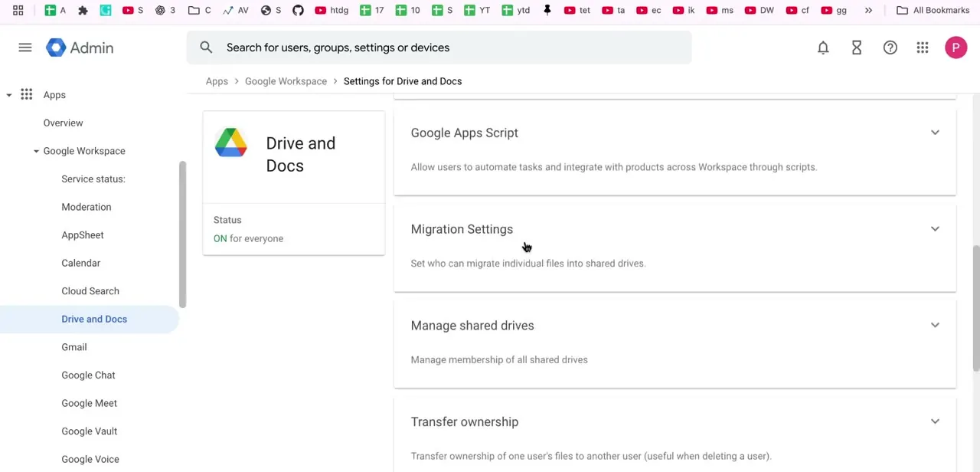Expand the Transfer ownership section
The height and width of the screenshot is (472, 980).
coord(935,421)
